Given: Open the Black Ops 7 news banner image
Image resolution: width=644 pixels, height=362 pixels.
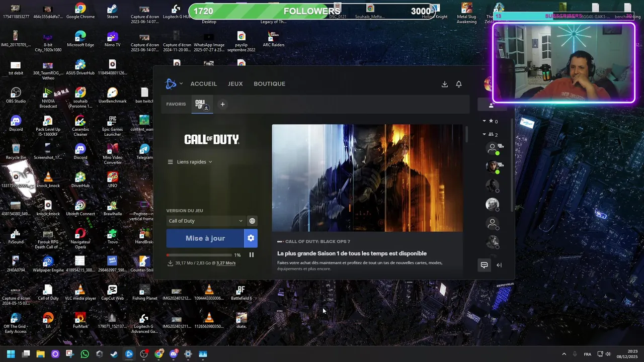Looking at the screenshot, I should pyautogui.click(x=367, y=178).
